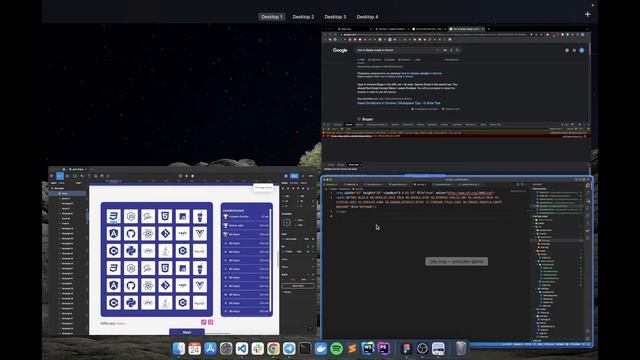640x360 pixels.
Task: Add a new desktop with plus button
Action: coord(587,14)
